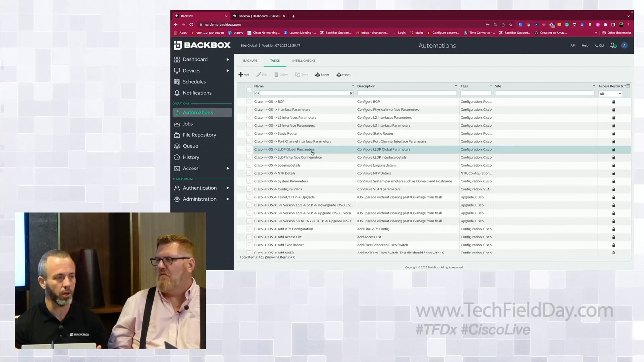Click the API link in header
The width and height of the screenshot is (644, 362).
coord(573,45)
